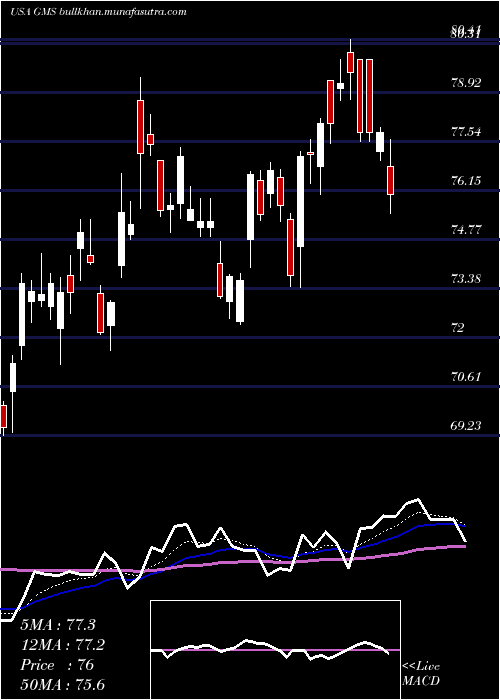The height and width of the screenshot is (700, 500).
Task: Click the last red candlestick on the right
Action: coord(391,180)
